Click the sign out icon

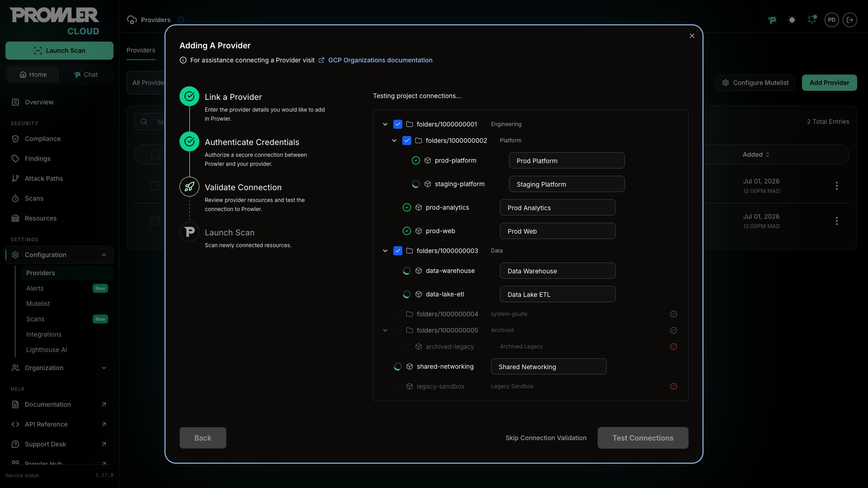pyautogui.click(x=850, y=20)
